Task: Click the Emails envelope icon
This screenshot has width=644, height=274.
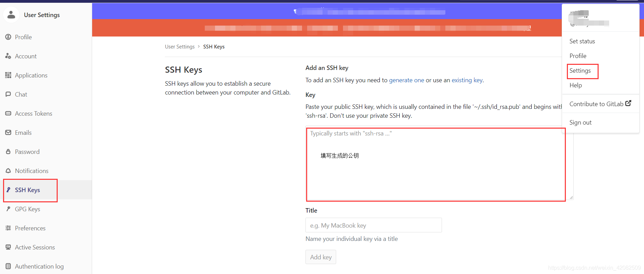Action: 8,132
